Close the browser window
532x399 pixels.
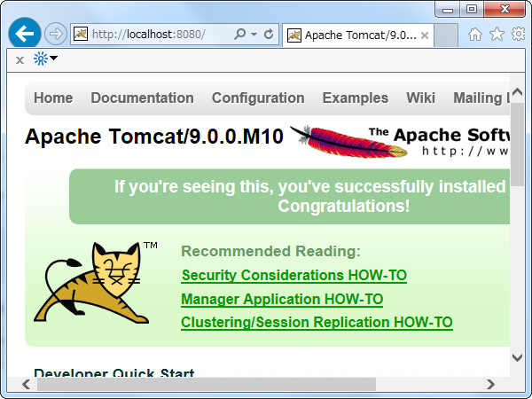coord(505,10)
